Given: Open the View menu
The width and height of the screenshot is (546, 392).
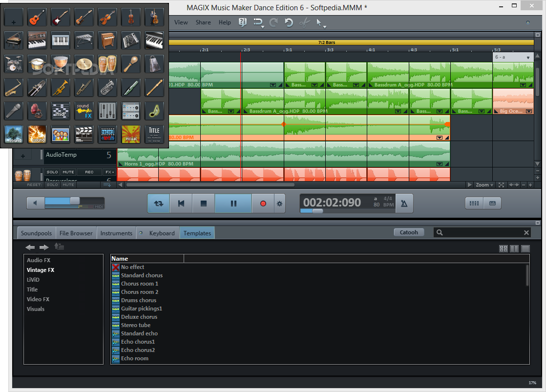Looking at the screenshot, I should 181,22.
